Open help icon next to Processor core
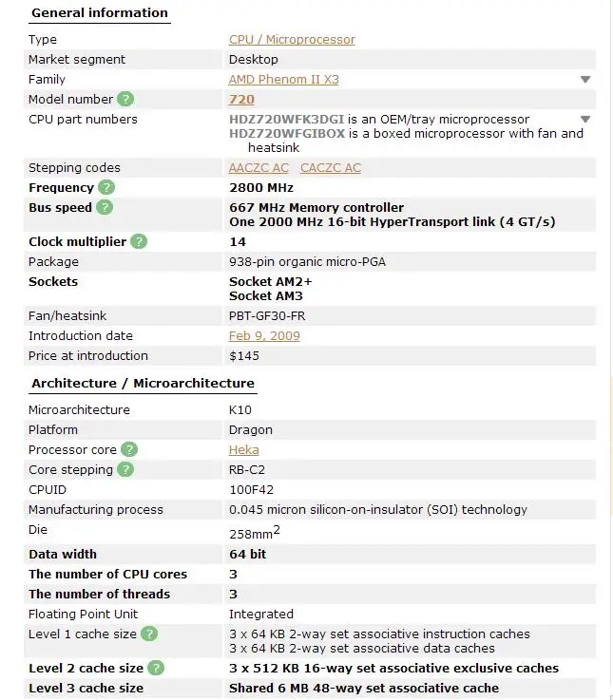 [x=129, y=450]
